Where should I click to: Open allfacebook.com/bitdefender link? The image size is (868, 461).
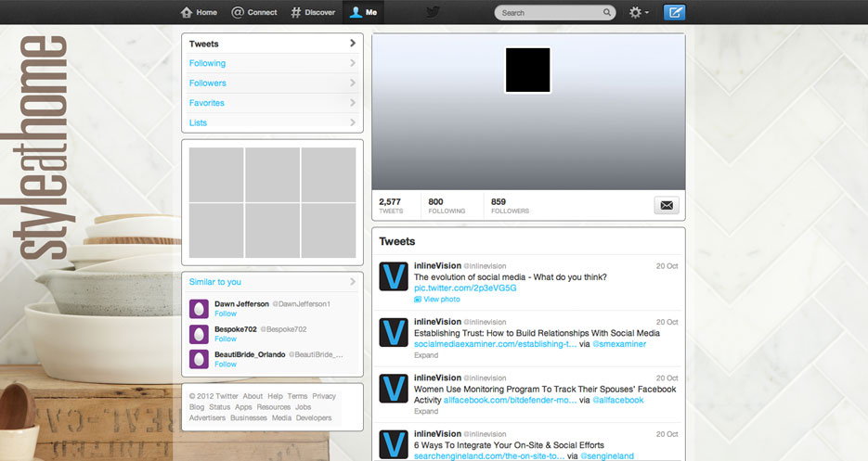click(510, 400)
